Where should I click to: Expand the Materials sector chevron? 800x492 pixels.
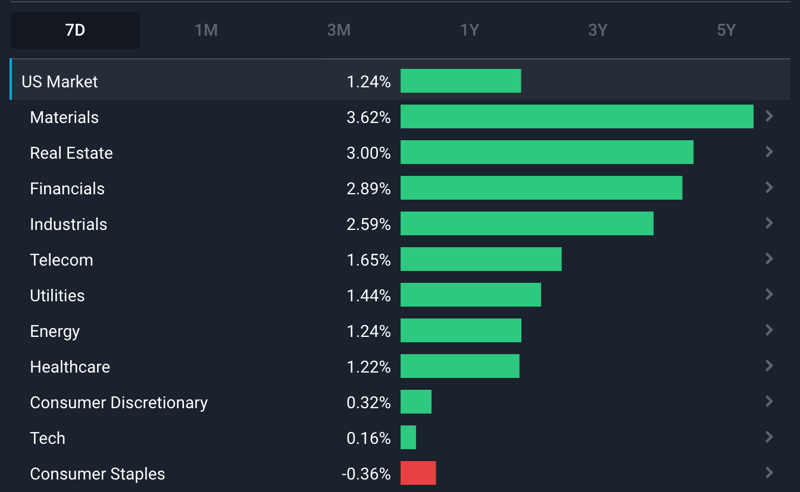point(769,116)
